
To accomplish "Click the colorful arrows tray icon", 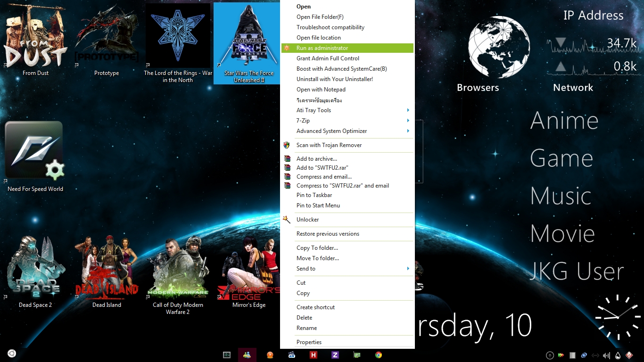I will [x=561, y=355].
